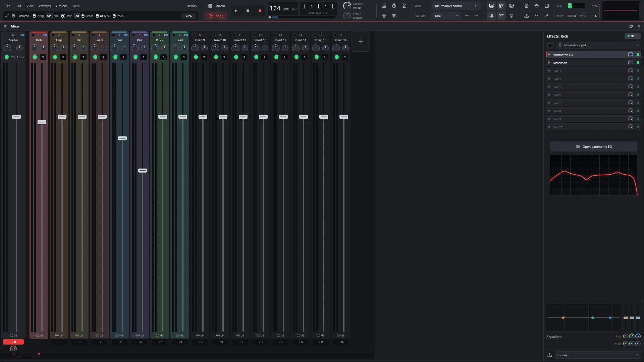Image resolution: width=644 pixels, height=362 pixels.
Task: Open the No audio input dropdown
Action: 598,45
